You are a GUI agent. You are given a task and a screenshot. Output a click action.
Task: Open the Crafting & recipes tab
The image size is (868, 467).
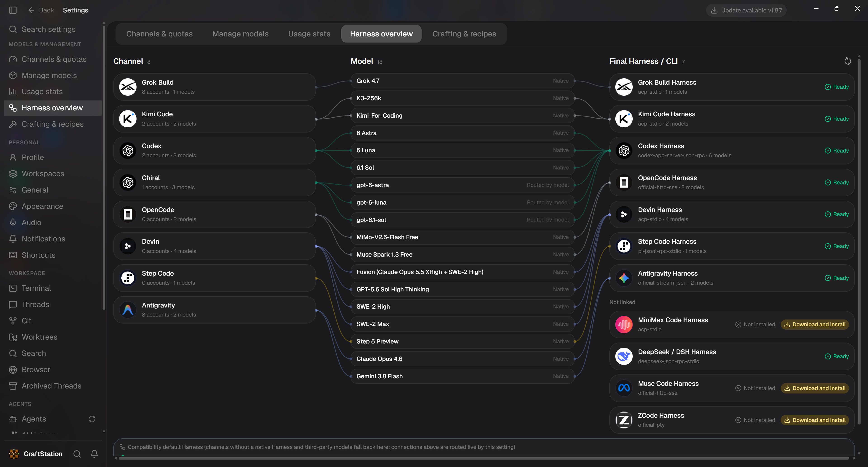coord(464,34)
